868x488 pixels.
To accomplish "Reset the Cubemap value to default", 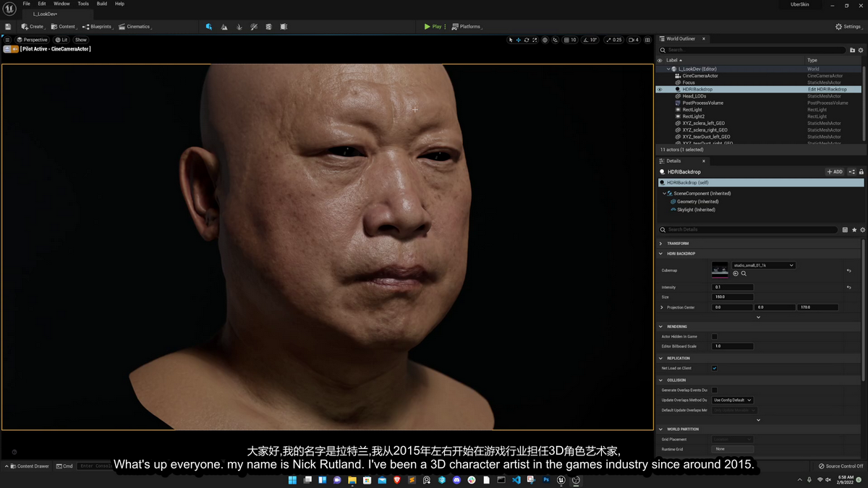I will 848,270.
